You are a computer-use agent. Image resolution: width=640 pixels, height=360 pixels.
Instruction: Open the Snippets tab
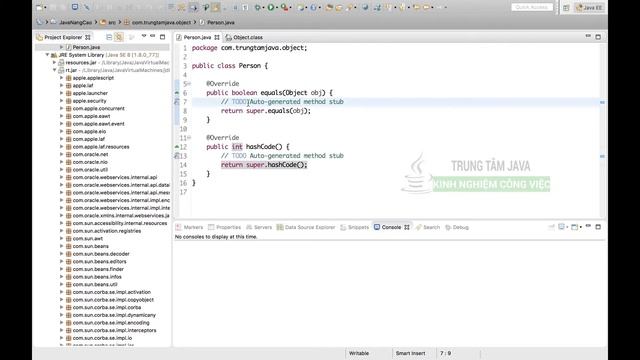(354, 227)
